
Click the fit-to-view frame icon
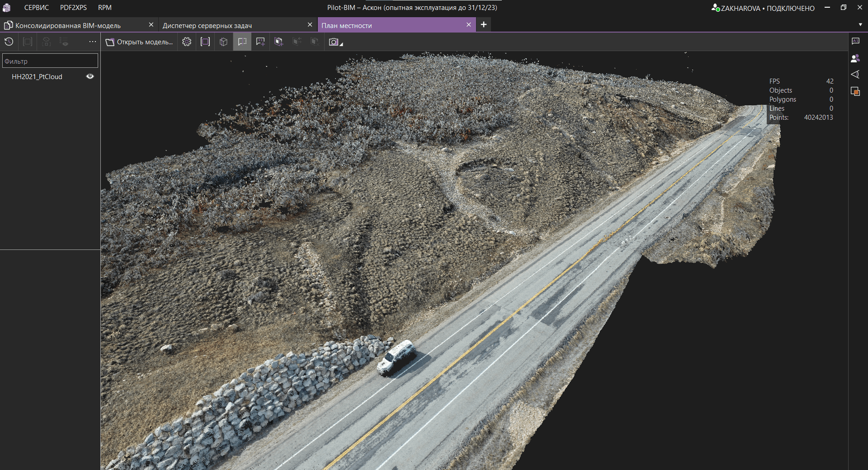pyautogui.click(x=205, y=42)
